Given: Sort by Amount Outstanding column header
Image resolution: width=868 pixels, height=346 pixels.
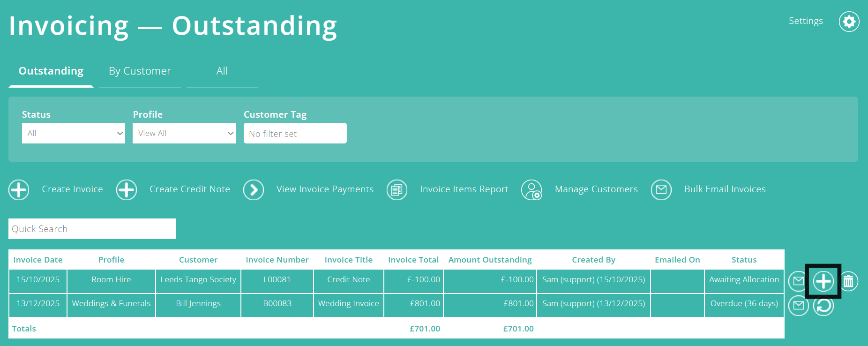Looking at the screenshot, I should (x=490, y=260).
